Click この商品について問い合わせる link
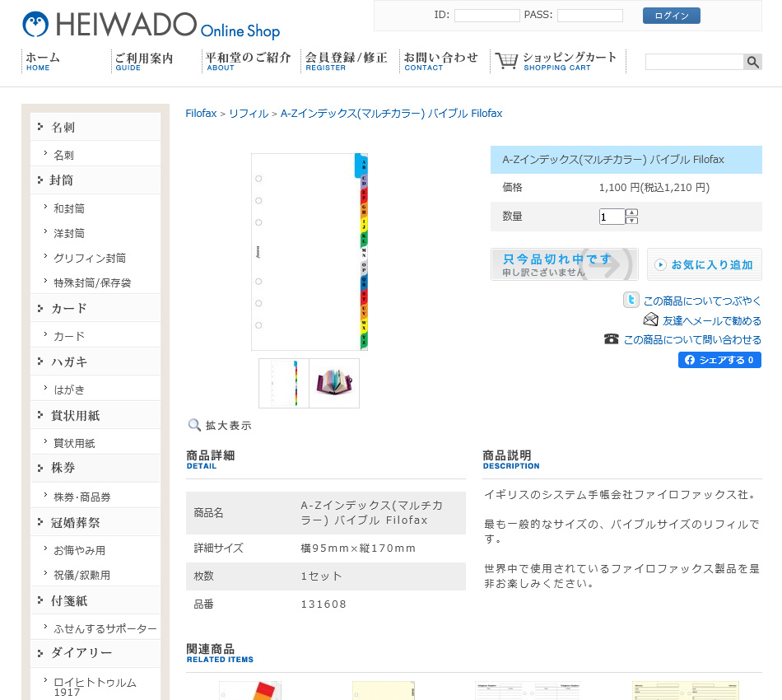This screenshot has width=782, height=700. [x=692, y=339]
